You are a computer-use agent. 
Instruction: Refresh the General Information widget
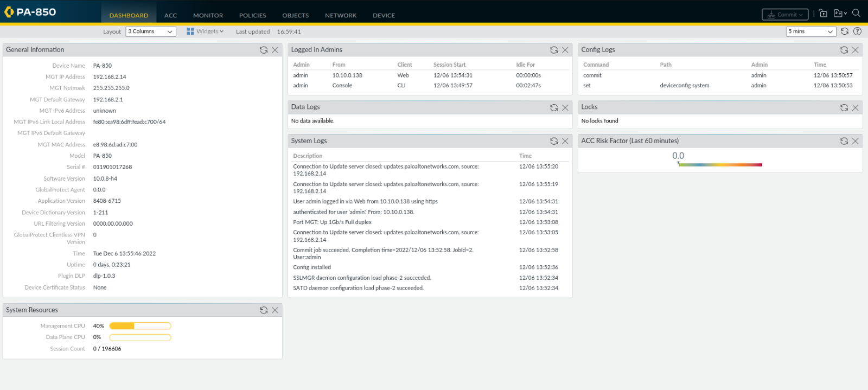click(264, 50)
